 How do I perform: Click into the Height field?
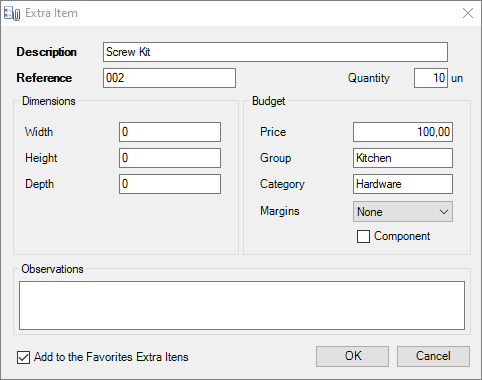pyautogui.click(x=170, y=158)
